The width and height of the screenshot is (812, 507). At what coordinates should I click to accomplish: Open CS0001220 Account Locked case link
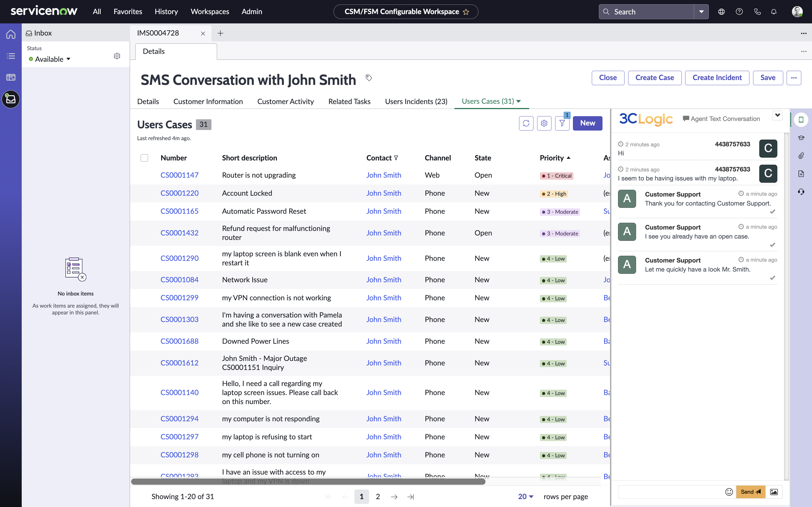179,193
